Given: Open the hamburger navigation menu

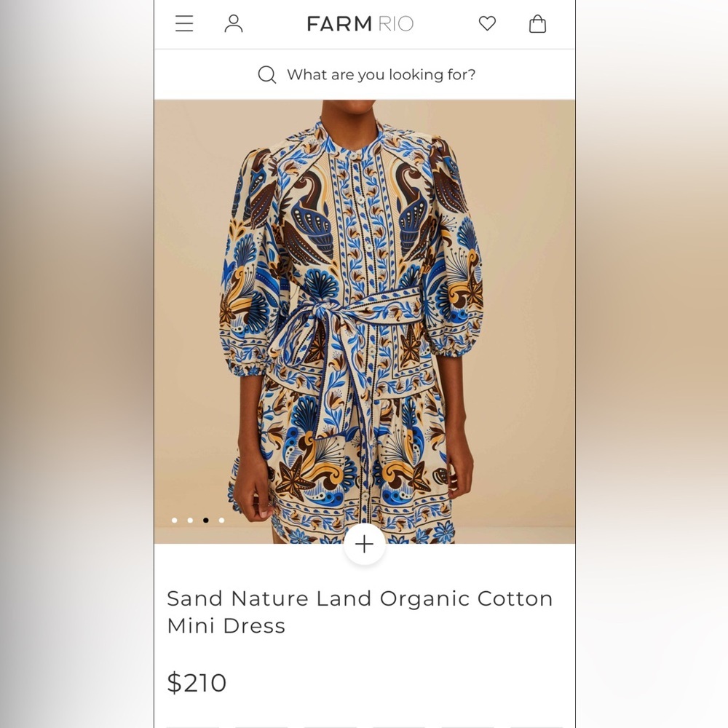Looking at the screenshot, I should 184,23.
